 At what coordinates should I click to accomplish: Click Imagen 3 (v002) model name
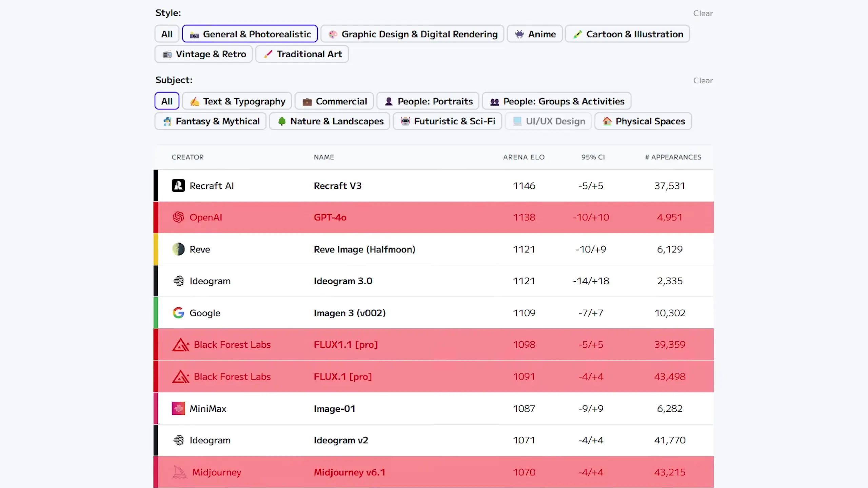coord(350,313)
